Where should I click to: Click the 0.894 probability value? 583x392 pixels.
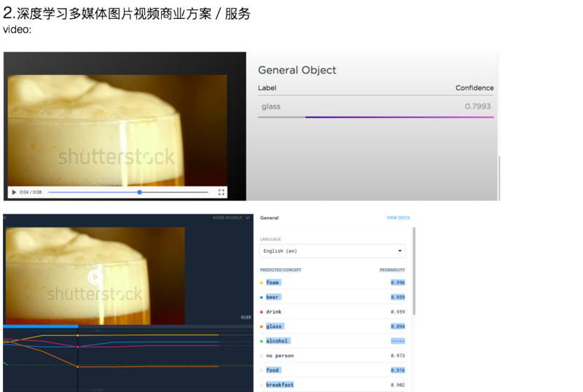398,326
